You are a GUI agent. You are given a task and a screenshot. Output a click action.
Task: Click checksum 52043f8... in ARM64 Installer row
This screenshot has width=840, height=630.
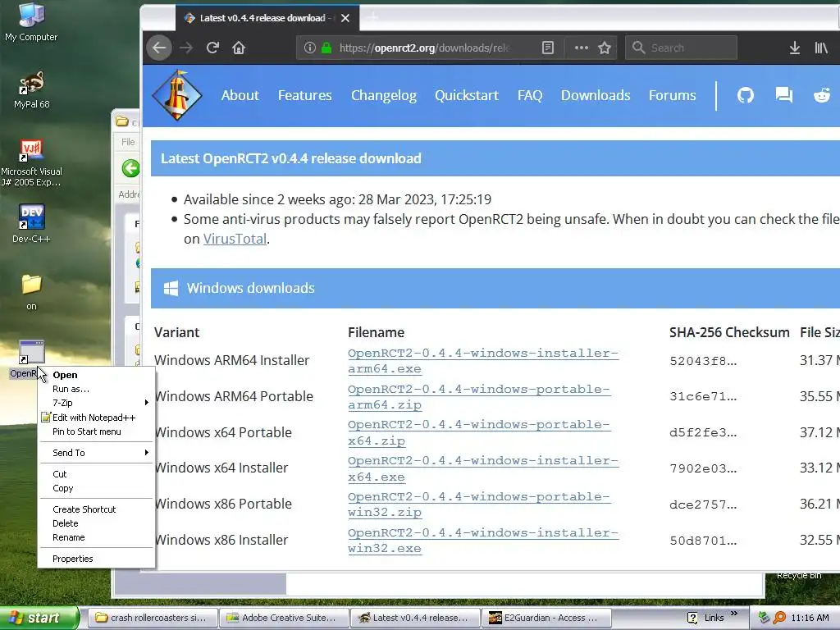[703, 361]
